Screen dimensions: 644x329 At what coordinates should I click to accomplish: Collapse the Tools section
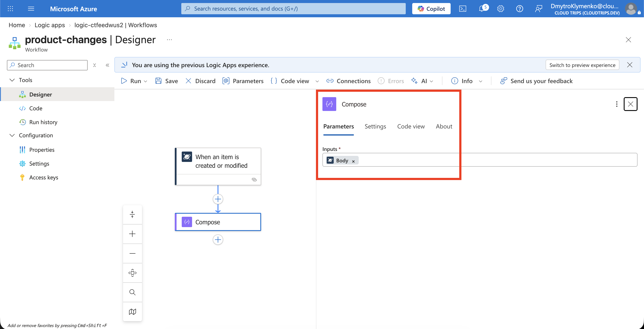pos(12,80)
